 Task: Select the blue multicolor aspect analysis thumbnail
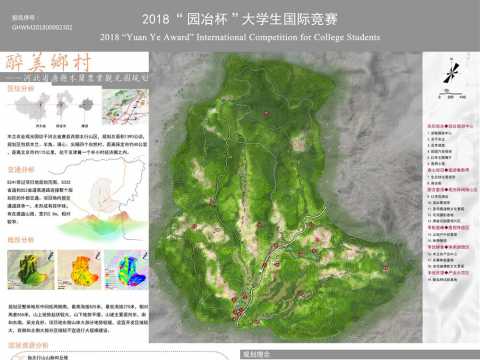126,269
